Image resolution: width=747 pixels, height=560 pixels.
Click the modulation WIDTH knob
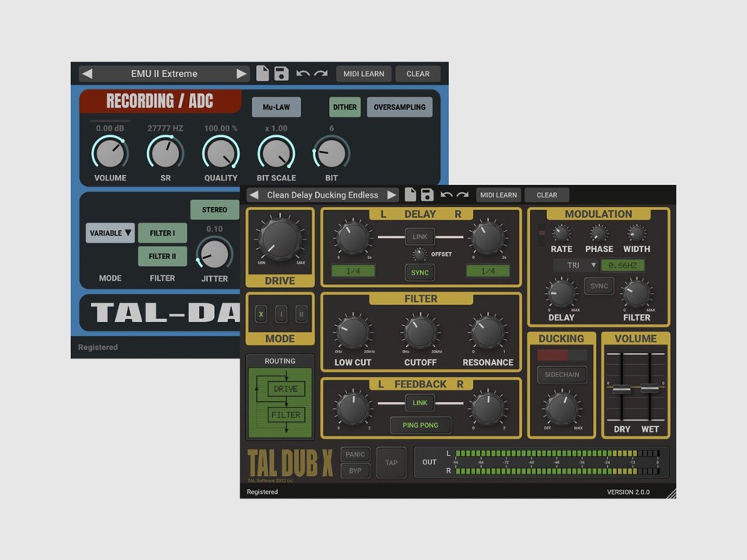click(636, 234)
